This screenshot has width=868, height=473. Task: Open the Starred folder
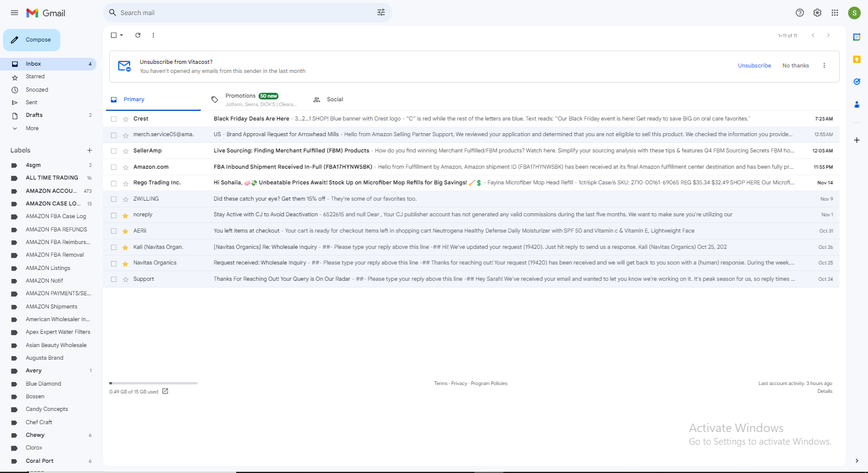tap(48, 77)
